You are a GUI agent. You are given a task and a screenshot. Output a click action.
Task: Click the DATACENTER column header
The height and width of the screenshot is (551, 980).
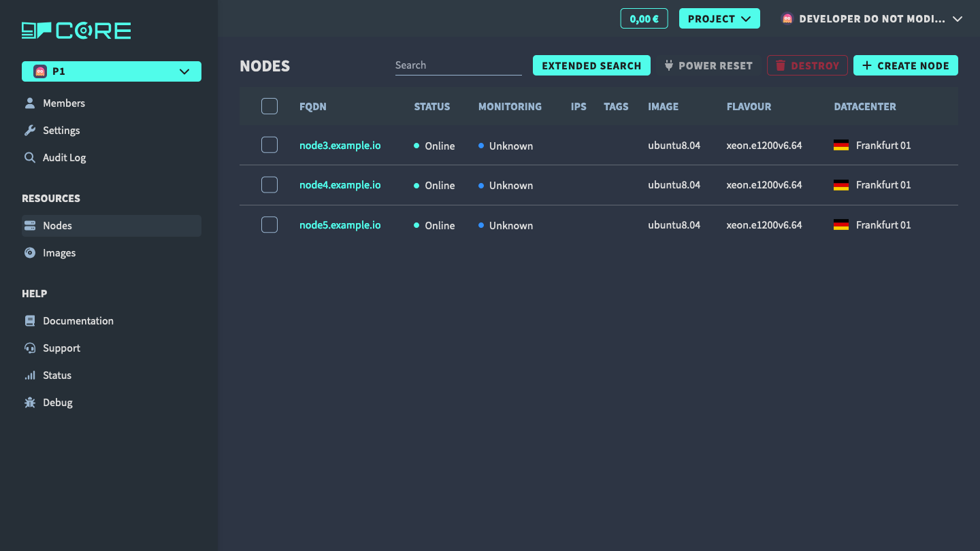pos(865,106)
